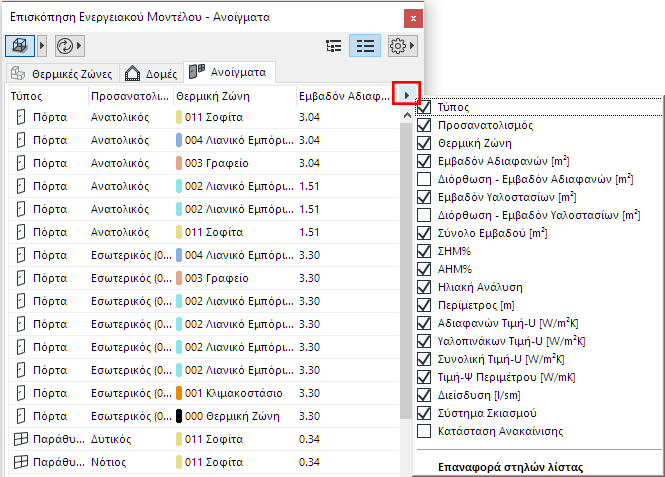Enable Διόρθωση - Εμβαδόν Αδιαφανών checkbox
The image size is (665, 477).
pos(424,179)
